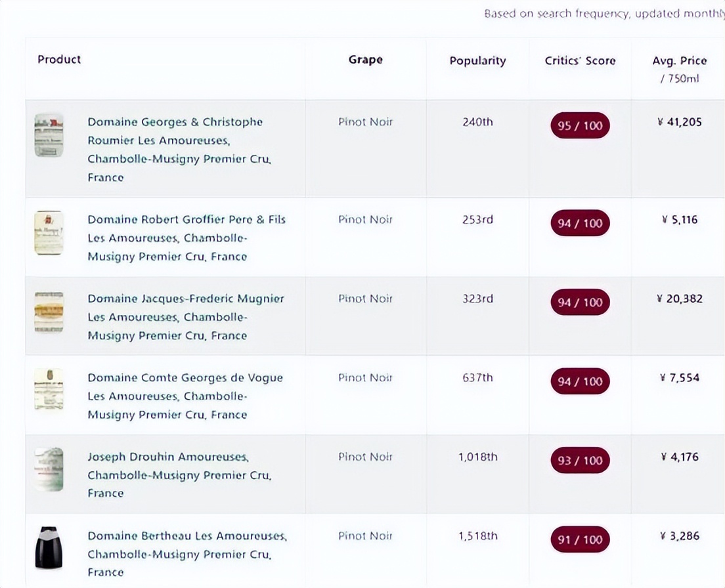Follow the Domaine Jacques-Frederic Mugnier product link

click(186, 299)
